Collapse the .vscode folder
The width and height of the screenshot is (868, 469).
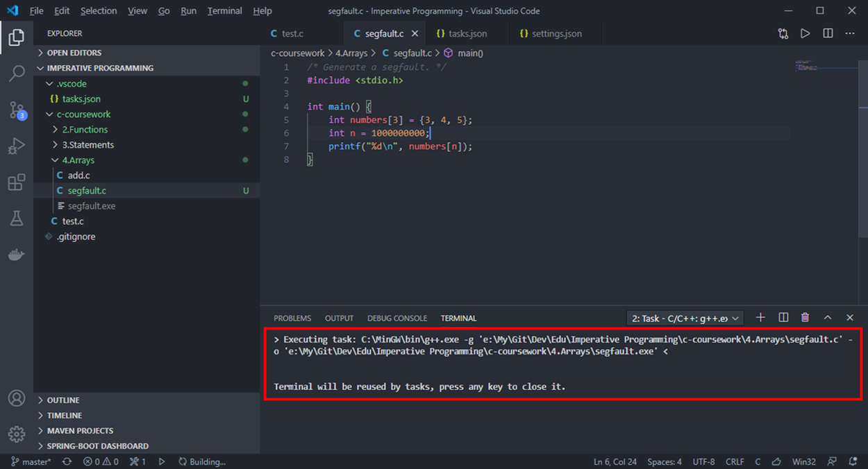click(x=147, y=83)
